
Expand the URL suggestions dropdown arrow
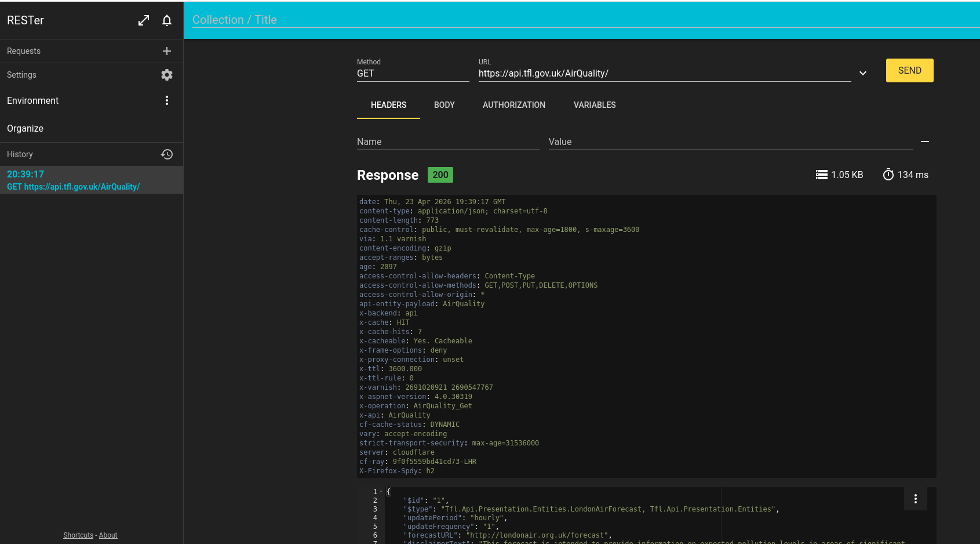click(863, 73)
